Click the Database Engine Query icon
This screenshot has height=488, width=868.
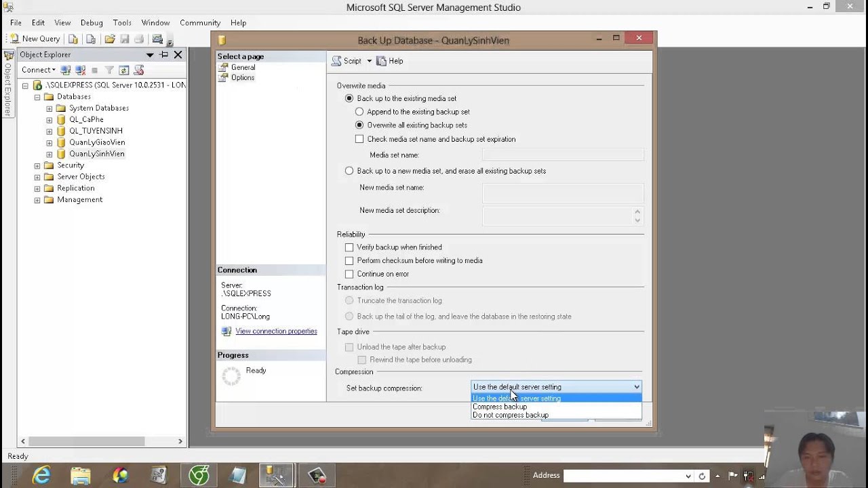point(73,39)
